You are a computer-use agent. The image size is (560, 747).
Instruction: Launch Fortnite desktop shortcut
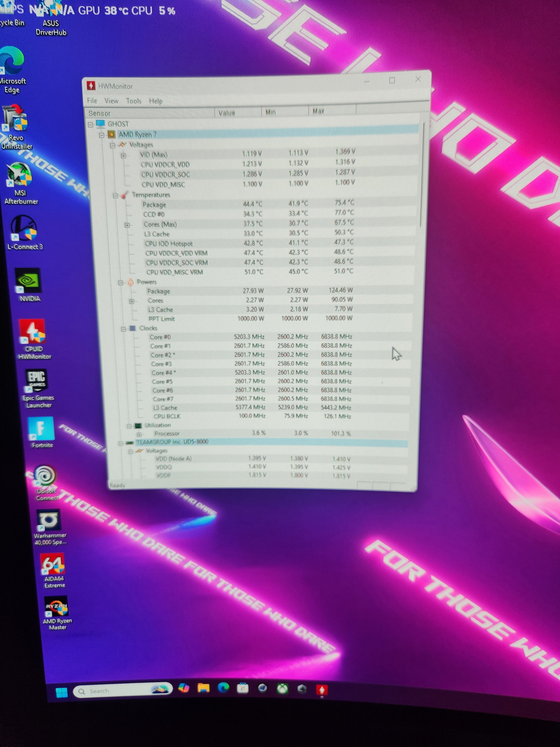(x=42, y=432)
